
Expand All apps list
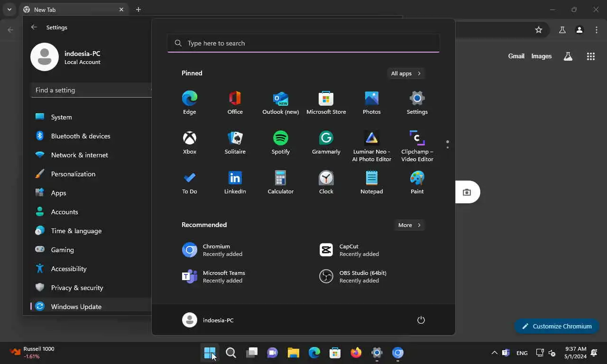click(406, 73)
